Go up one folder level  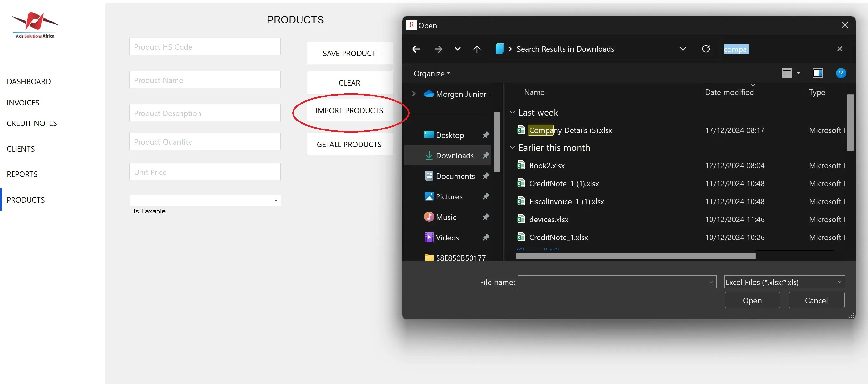click(x=477, y=49)
